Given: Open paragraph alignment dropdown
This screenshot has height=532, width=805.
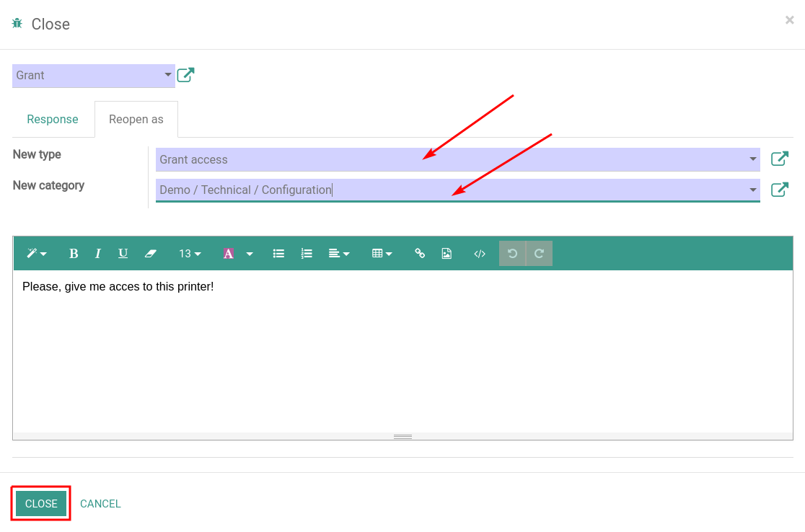Looking at the screenshot, I should 339,254.
